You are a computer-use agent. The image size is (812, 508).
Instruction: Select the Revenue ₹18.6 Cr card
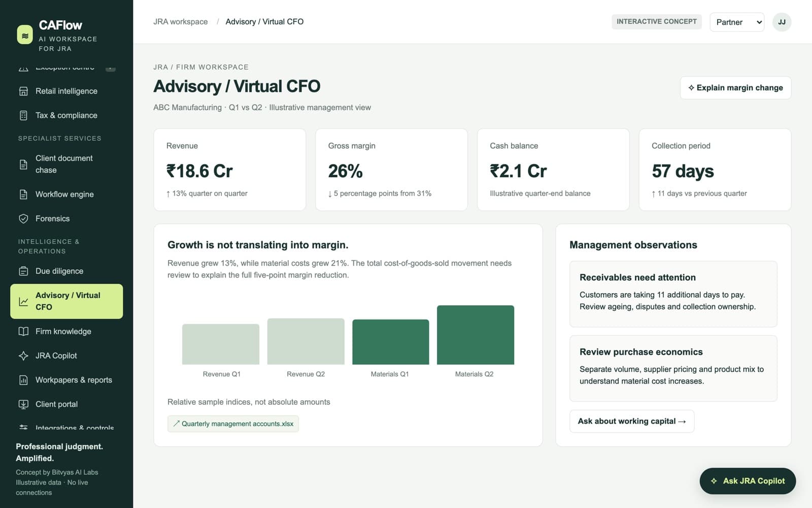point(230,170)
